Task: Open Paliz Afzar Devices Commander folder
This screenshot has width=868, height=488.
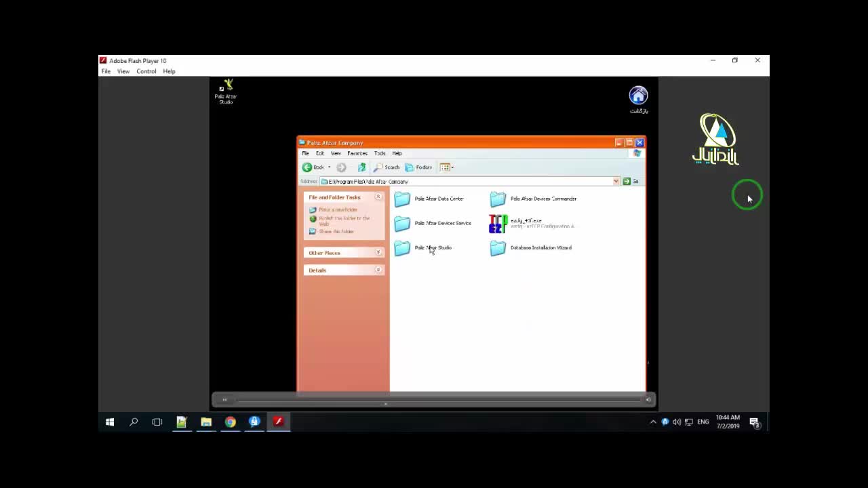Action: coord(498,199)
